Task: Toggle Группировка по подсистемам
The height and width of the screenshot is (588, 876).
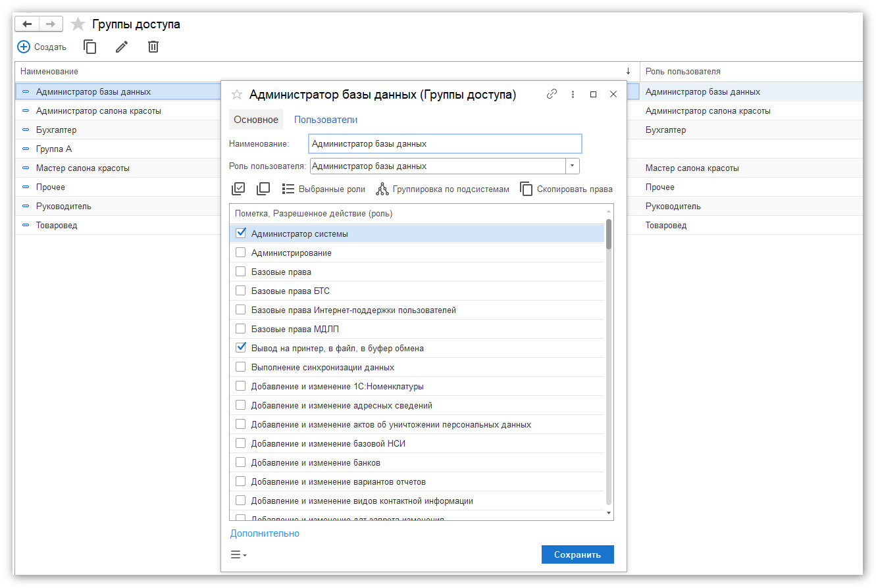Action: [442, 189]
